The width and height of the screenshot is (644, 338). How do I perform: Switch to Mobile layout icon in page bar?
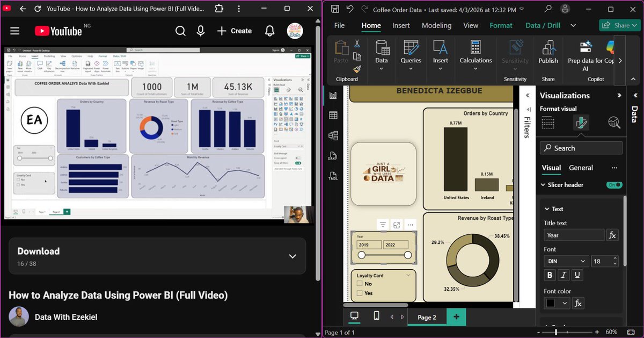[x=377, y=316]
